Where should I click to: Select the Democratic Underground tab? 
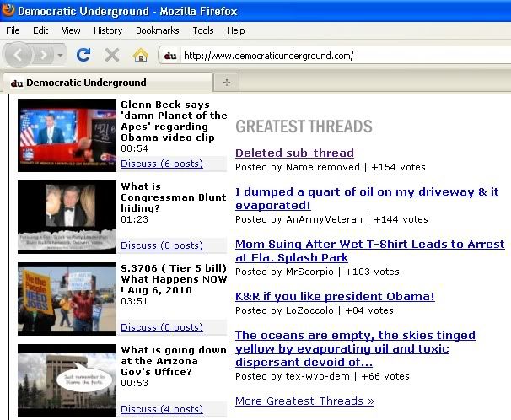108,83
